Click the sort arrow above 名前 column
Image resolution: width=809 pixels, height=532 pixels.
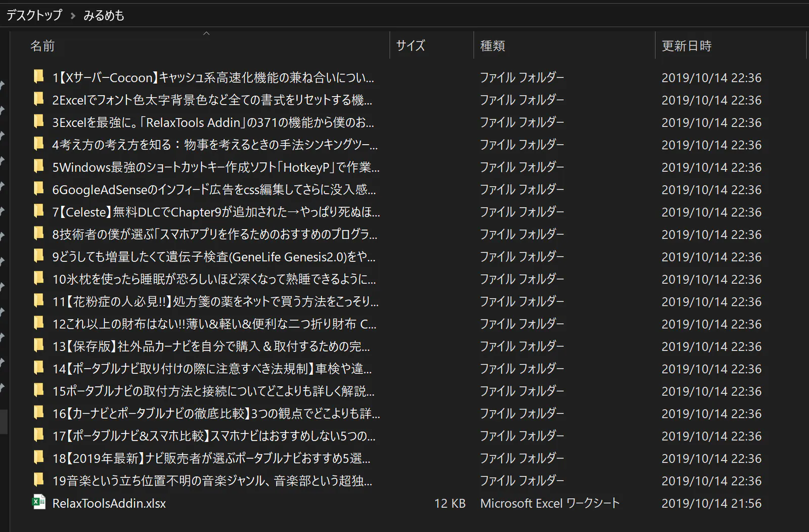point(206,33)
